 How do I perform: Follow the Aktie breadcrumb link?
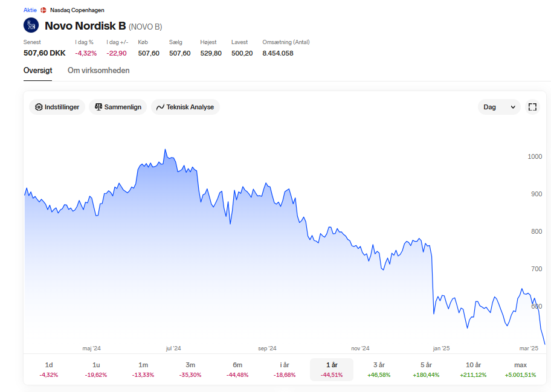30,10
